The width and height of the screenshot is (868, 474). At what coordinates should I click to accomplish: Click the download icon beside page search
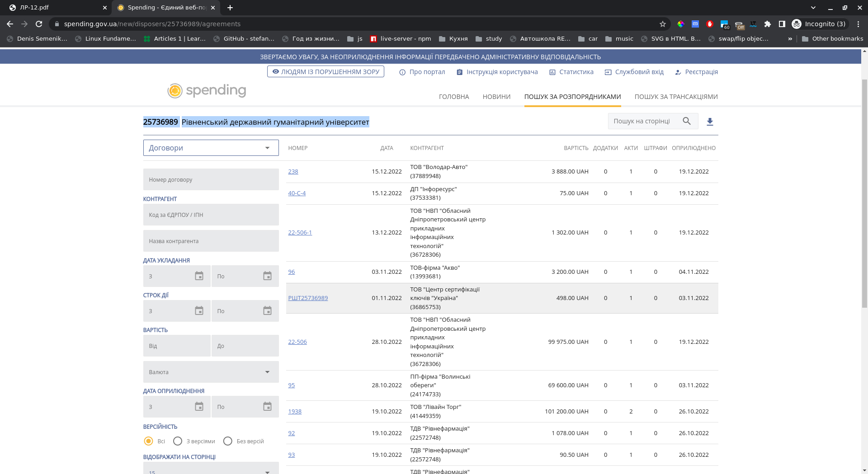pyautogui.click(x=710, y=122)
